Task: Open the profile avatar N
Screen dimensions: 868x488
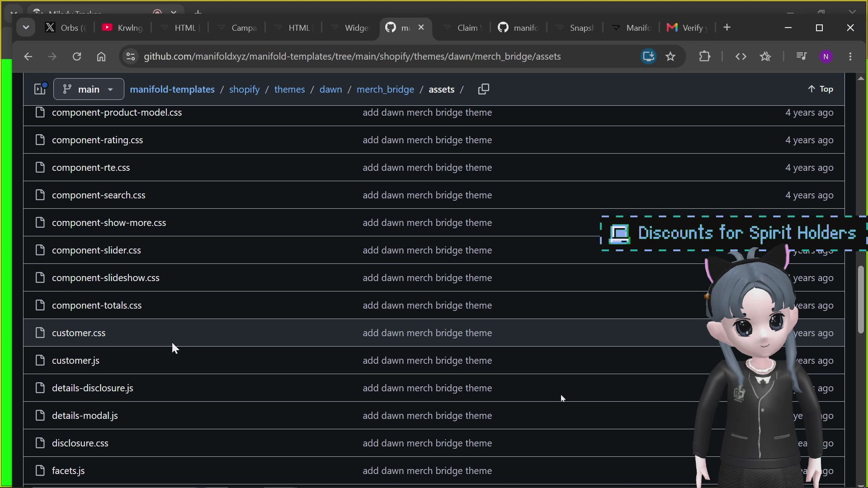Action: (826, 56)
